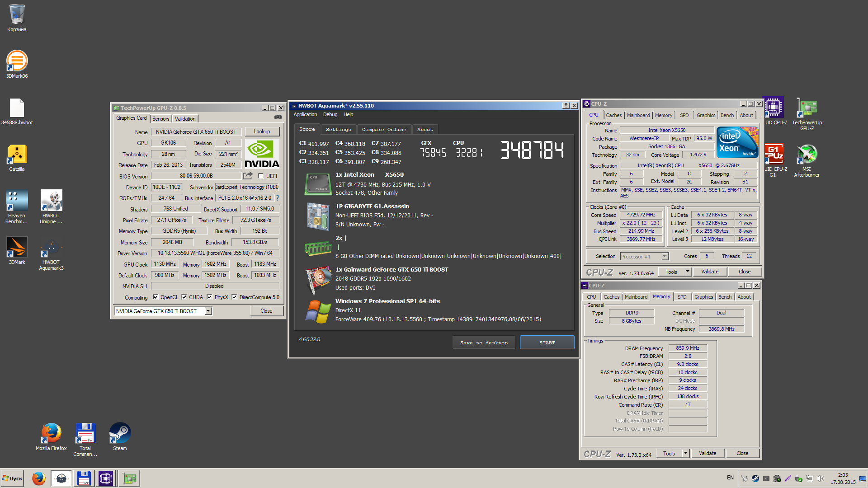Click the volume speaker tray icon
868x488 pixels.
click(x=821, y=479)
